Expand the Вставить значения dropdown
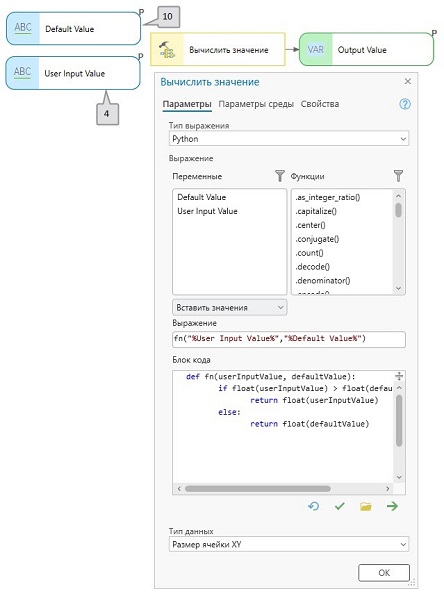This screenshot has height=596, width=444. (x=230, y=308)
